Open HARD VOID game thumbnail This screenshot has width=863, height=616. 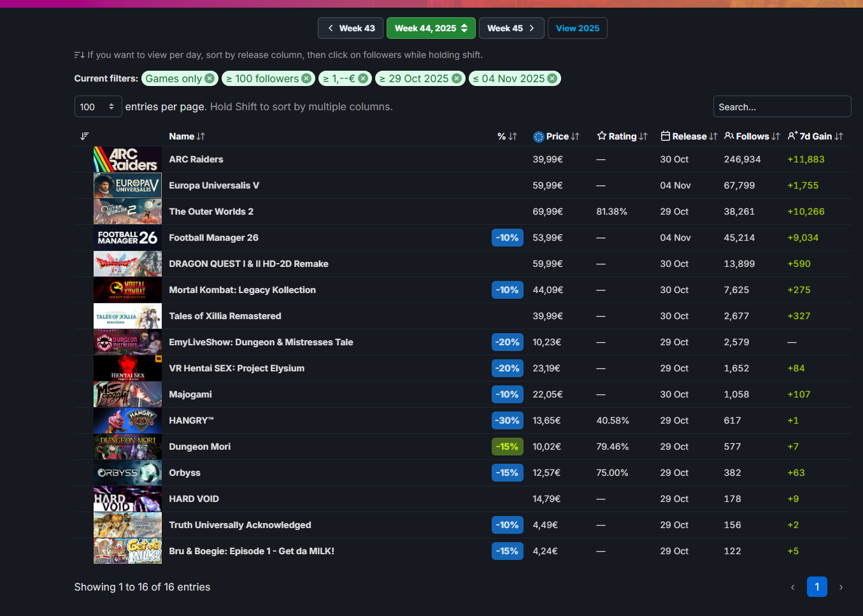point(127,499)
